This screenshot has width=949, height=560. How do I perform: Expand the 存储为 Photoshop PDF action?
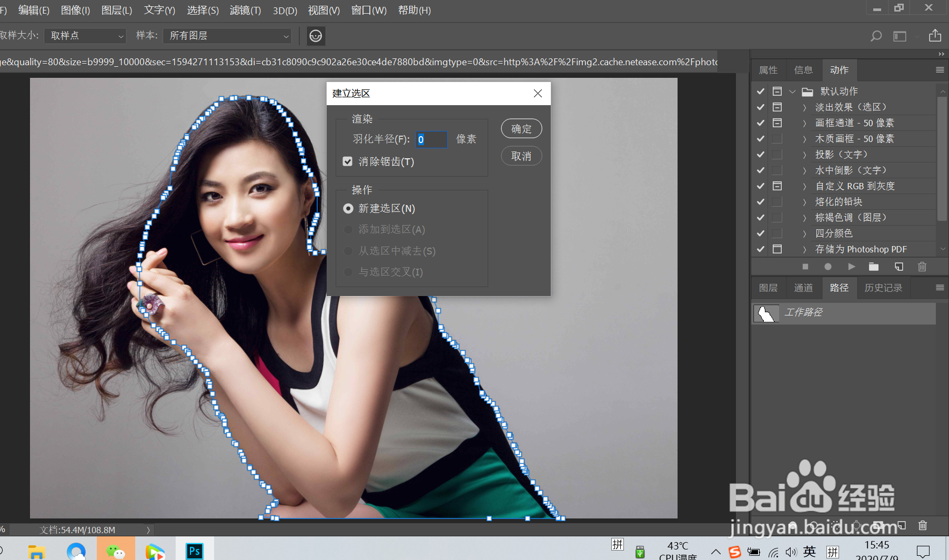click(804, 249)
